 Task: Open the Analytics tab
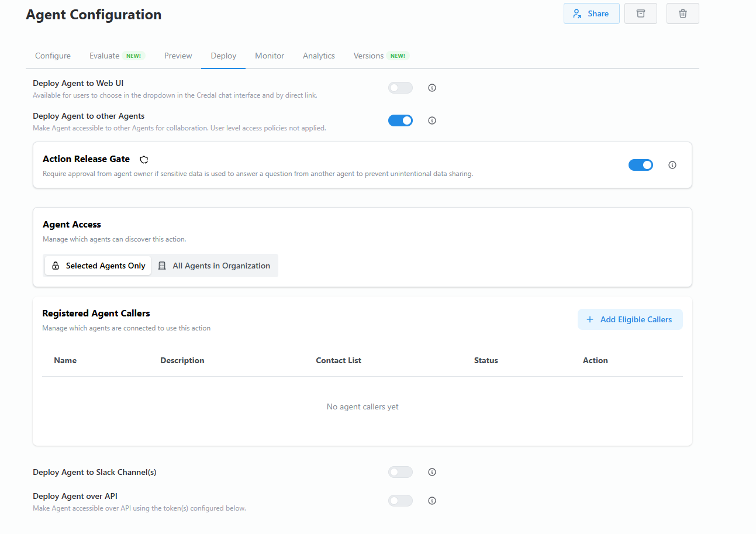[319, 56]
